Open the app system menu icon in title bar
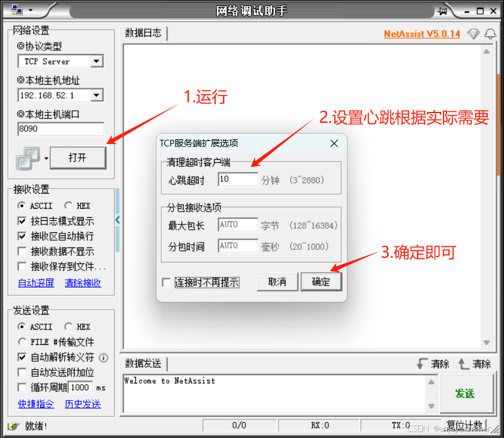504x438 pixels. pos(16,10)
